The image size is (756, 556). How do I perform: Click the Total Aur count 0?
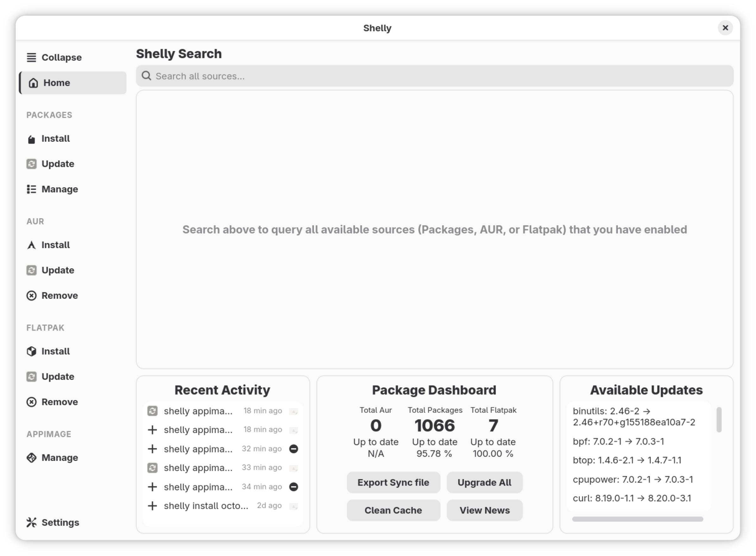click(376, 426)
